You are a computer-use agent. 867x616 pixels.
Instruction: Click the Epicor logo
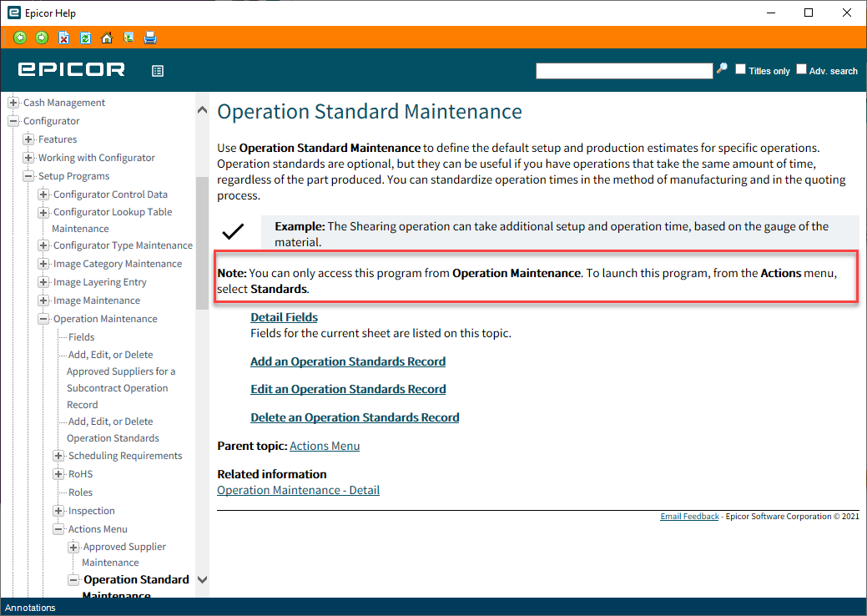click(71, 69)
